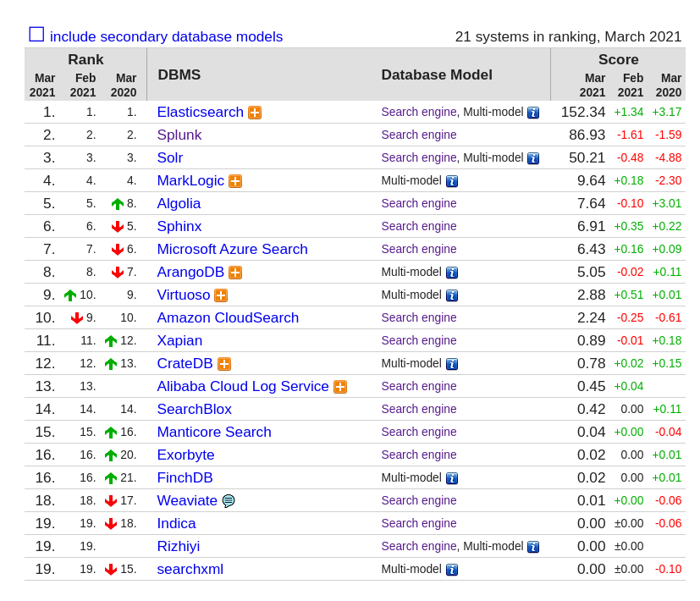Click the red down arrow in the searchxml row
700x601 pixels.
coord(111,570)
